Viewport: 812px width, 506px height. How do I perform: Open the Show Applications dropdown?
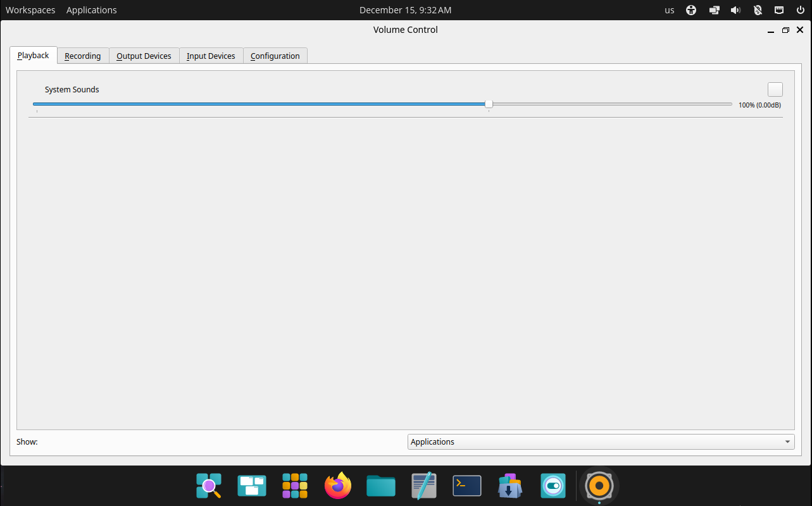click(x=599, y=441)
